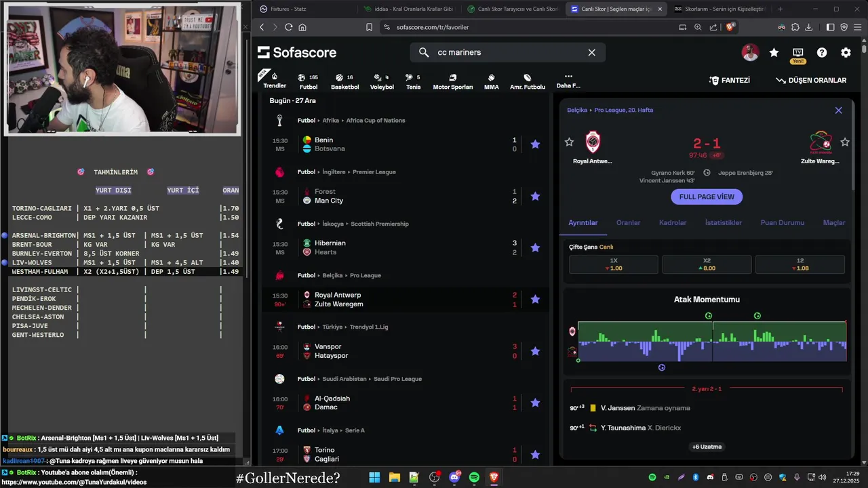Screen dimensions: 868x488
Task: Switch to the Kadrolar tab
Action: tap(673, 223)
